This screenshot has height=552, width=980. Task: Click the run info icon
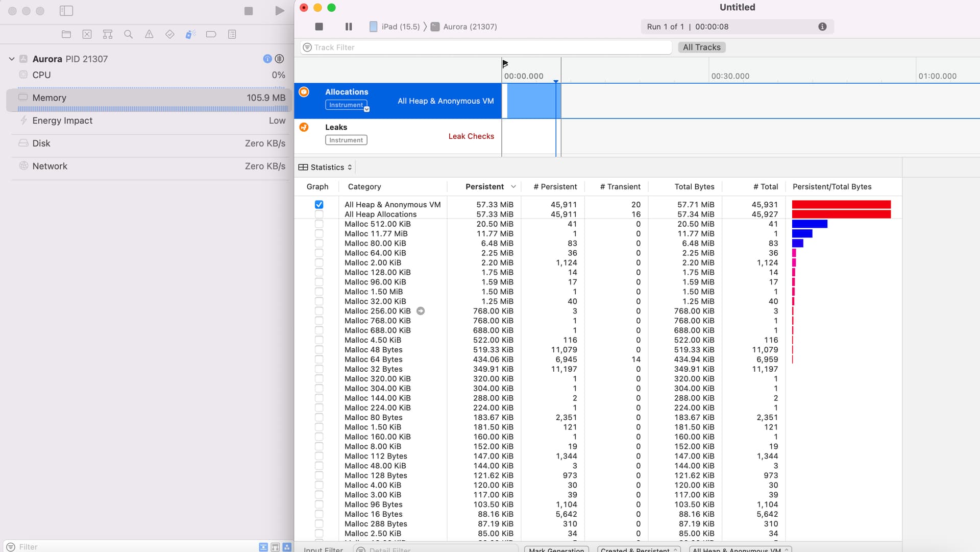(822, 27)
